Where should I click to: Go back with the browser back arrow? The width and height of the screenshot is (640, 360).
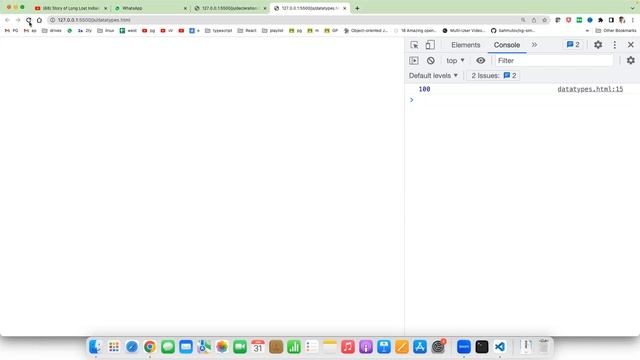7,20
